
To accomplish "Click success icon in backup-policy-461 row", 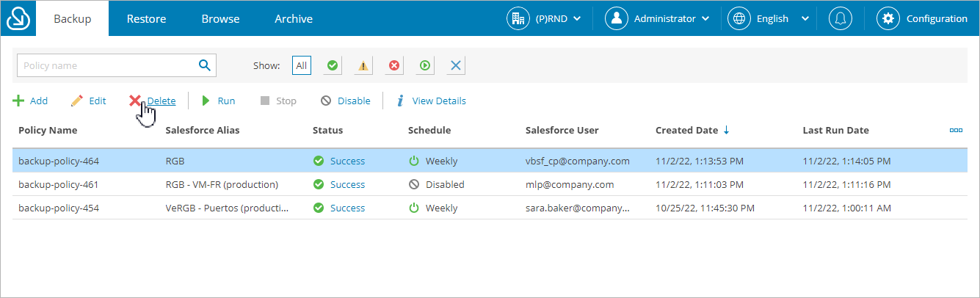I will pyautogui.click(x=319, y=184).
